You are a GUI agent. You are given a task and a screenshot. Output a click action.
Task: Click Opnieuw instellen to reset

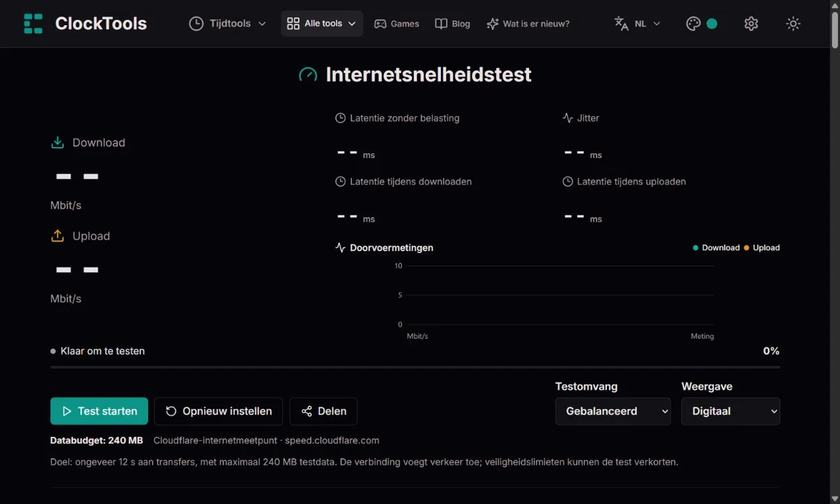[218, 411]
